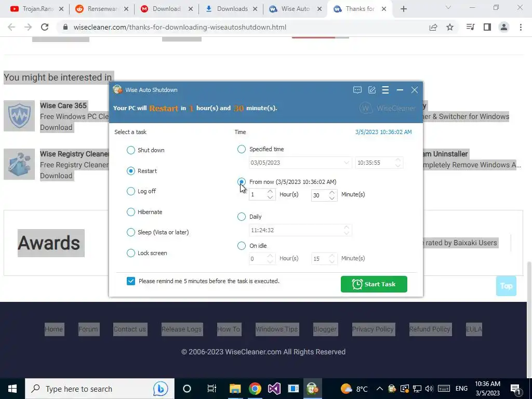Click the ENG language indicator
Screen dimensions: 532x399
coord(461,389)
